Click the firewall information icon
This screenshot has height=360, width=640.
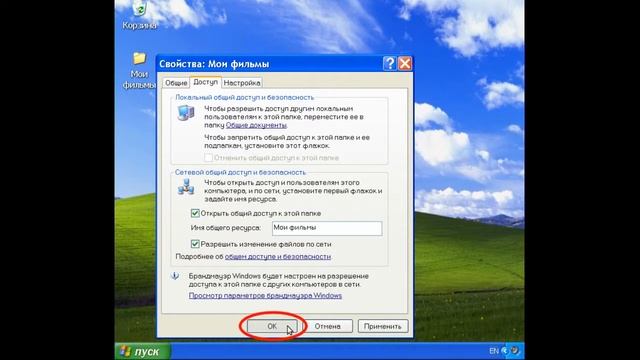(175, 276)
